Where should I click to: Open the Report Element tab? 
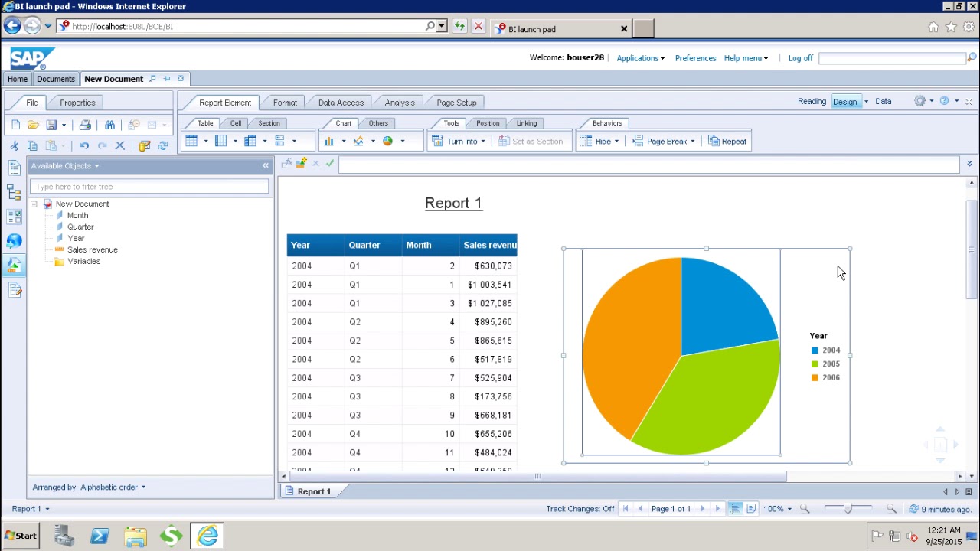click(225, 103)
